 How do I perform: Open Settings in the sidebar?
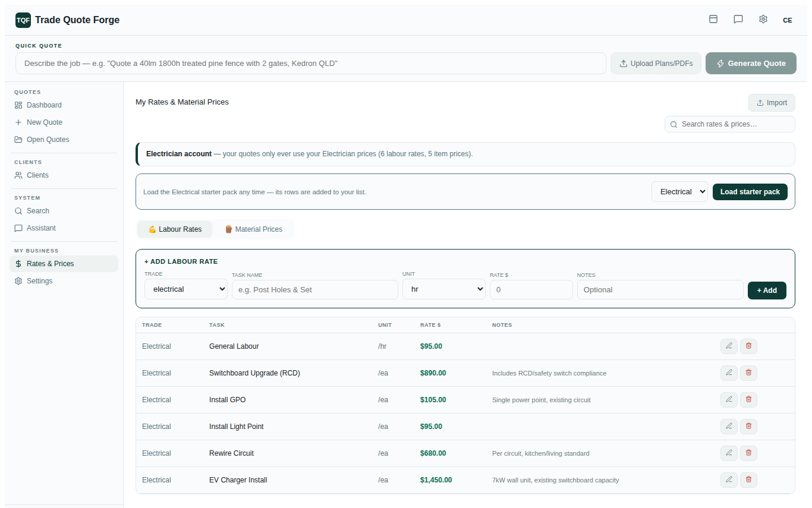click(64, 281)
